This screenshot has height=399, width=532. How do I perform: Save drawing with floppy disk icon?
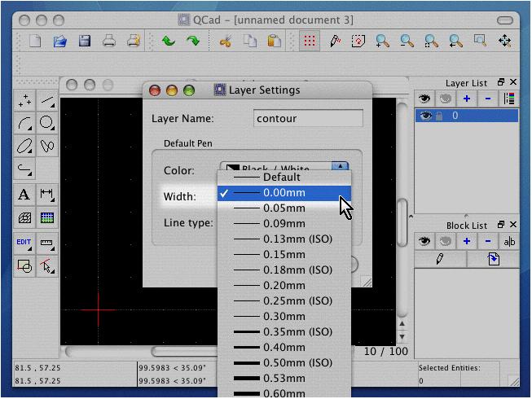[85, 41]
